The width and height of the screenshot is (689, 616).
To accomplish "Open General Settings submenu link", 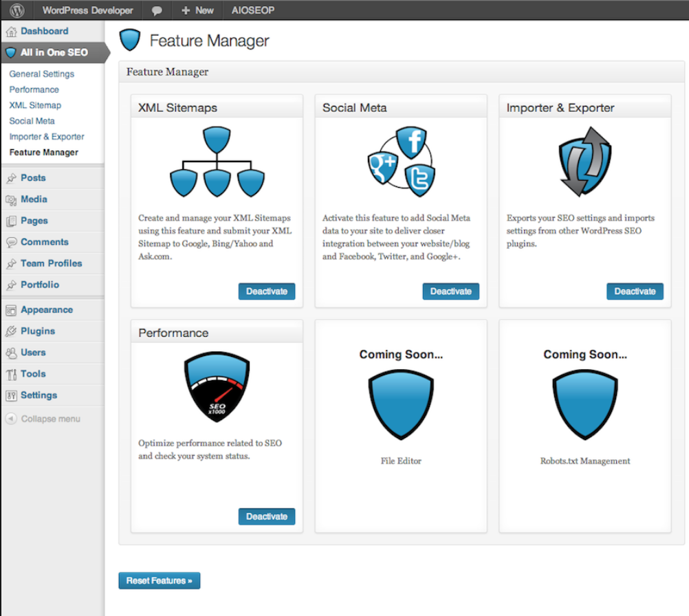I will pos(42,74).
